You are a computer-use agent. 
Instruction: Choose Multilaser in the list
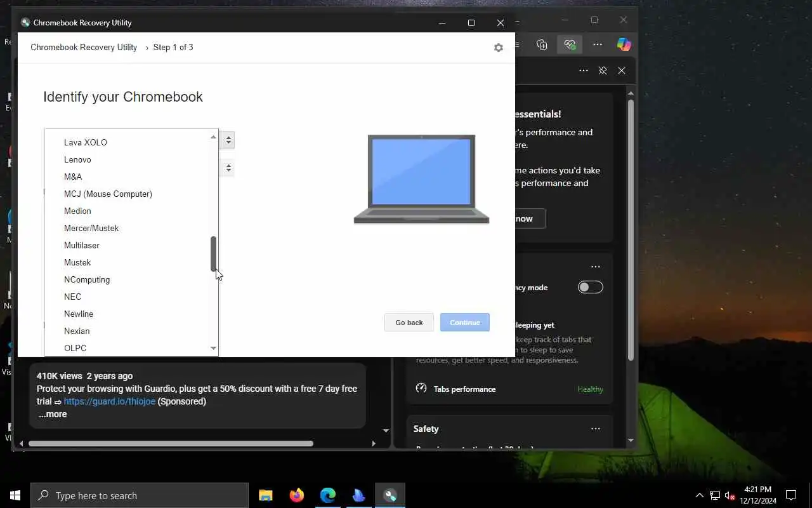click(x=131, y=245)
